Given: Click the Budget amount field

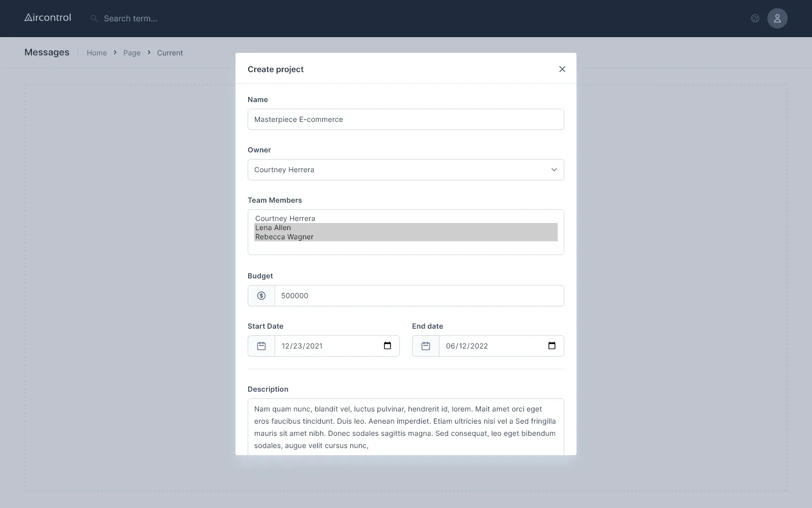Looking at the screenshot, I should (419, 296).
